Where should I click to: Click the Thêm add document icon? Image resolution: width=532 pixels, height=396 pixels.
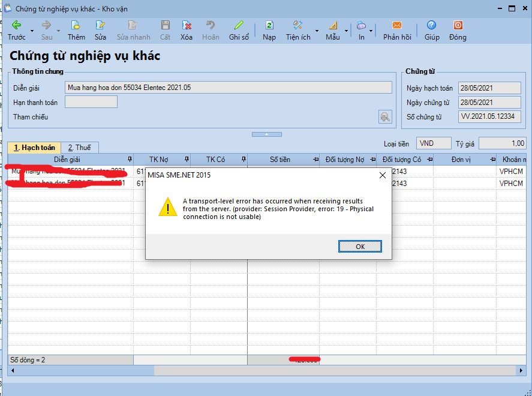pyautogui.click(x=76, y=25)
